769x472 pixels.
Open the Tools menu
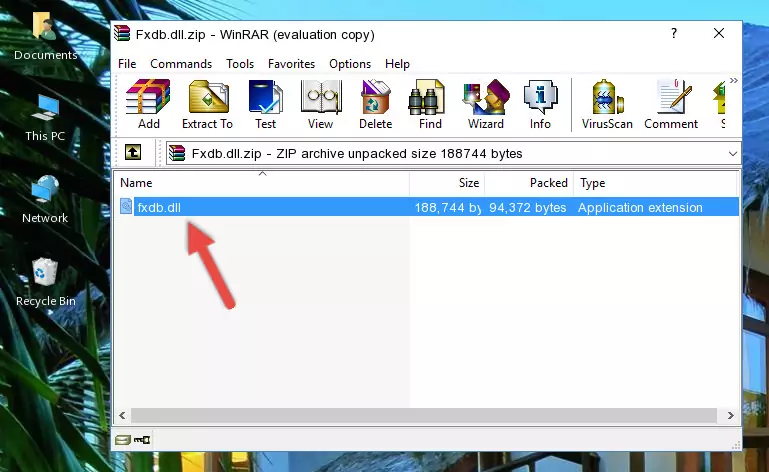pyautogui.click(x=240, y=64)
